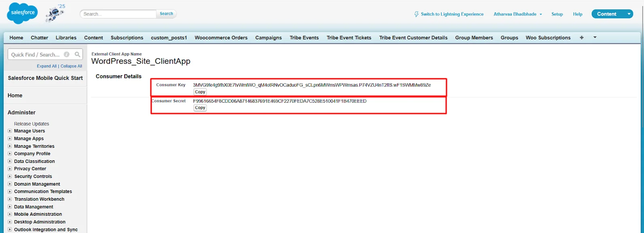Click the Data Management label
This screenshot has height=233, width=644.
point(33,207)
